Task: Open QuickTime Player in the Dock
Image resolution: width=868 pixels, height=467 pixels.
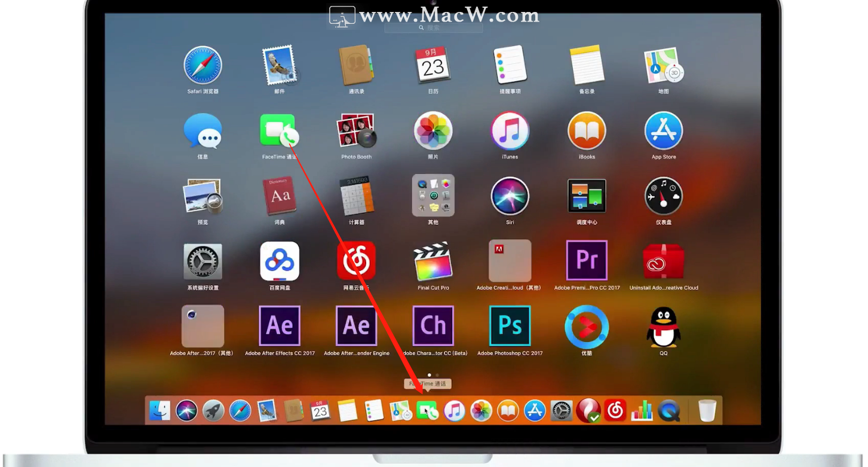Action: click(668, 411)
